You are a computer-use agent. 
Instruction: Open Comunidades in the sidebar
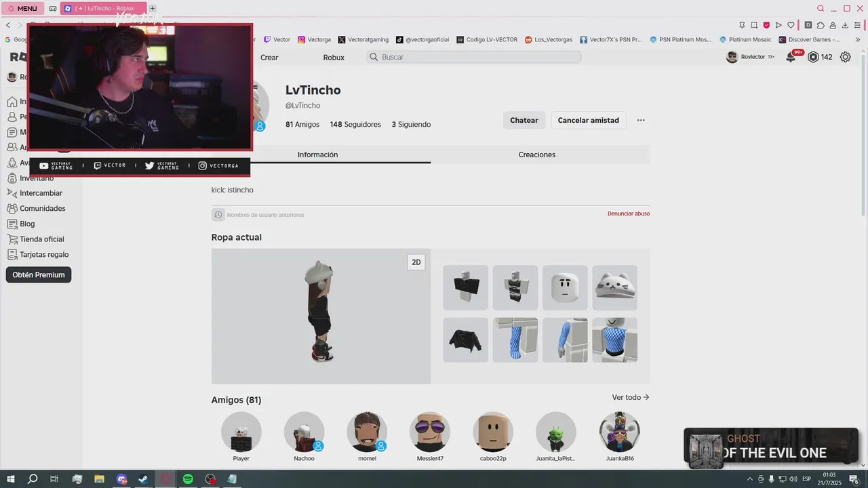pyautogui.click(x=42, y=209)
